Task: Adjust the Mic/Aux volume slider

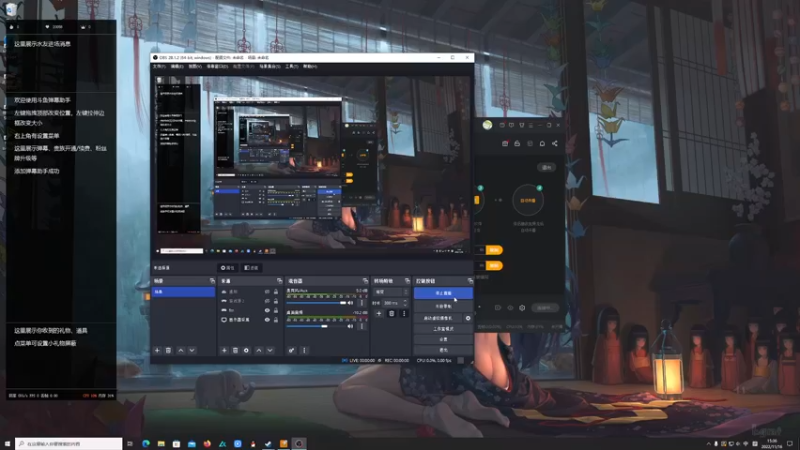Action: point(316,303)
